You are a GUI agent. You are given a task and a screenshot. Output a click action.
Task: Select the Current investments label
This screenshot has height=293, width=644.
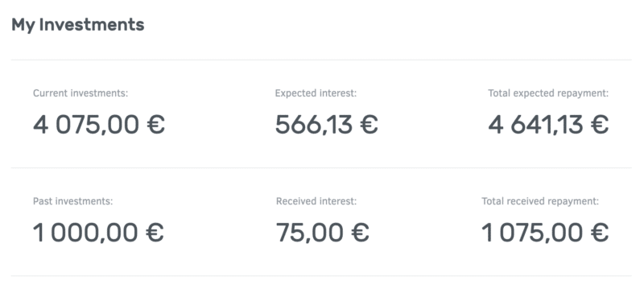click(80, 93)
